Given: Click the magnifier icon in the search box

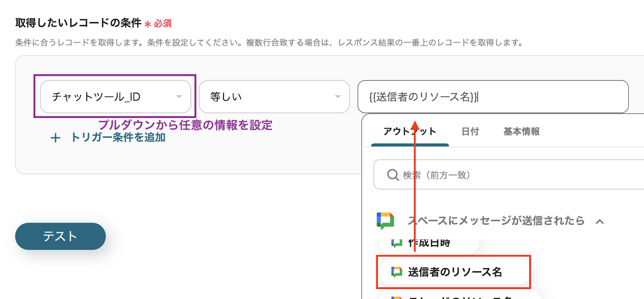Looking at the screenshot, I should (x=392, y=175).
